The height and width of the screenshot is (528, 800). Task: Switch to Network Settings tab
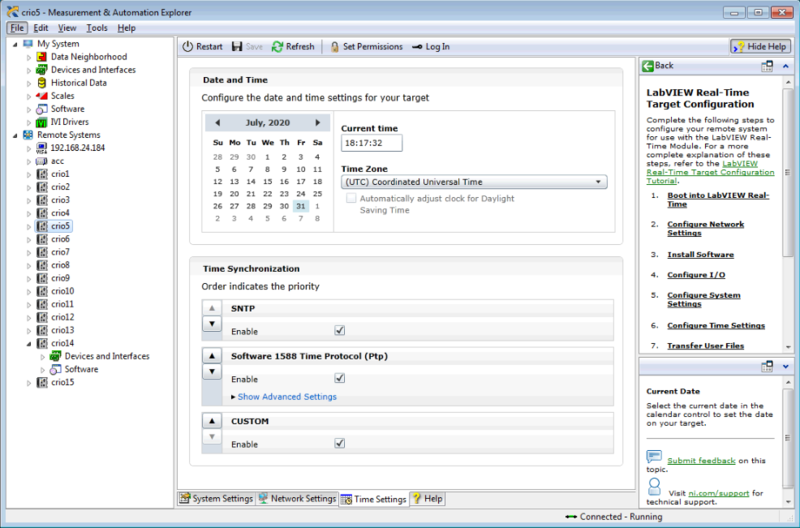297,498
